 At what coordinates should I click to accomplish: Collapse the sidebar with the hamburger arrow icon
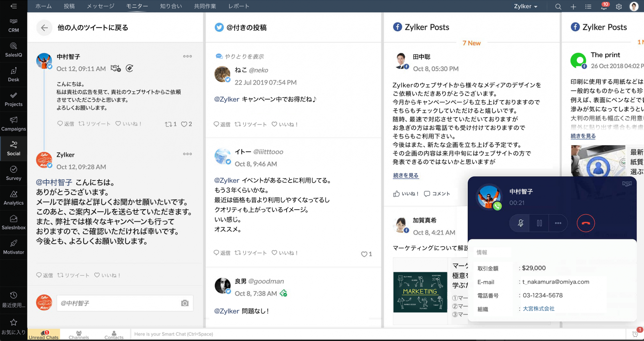(14, 6)
